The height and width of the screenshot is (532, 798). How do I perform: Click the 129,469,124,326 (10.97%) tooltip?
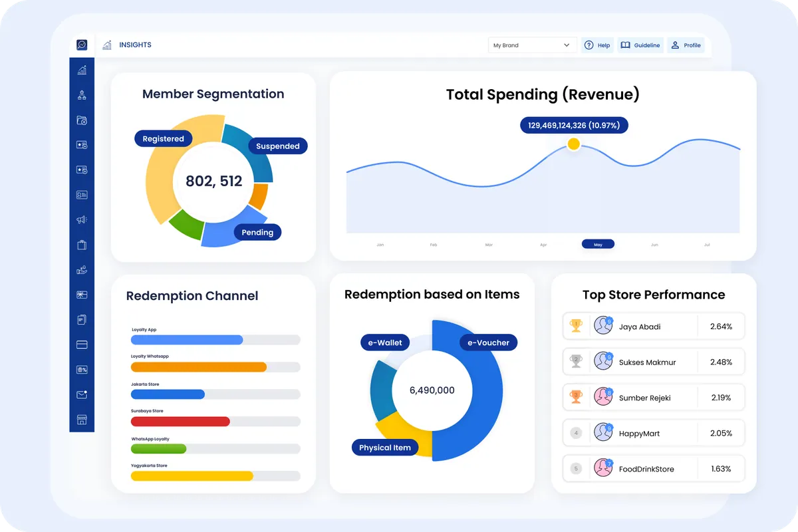573,125
